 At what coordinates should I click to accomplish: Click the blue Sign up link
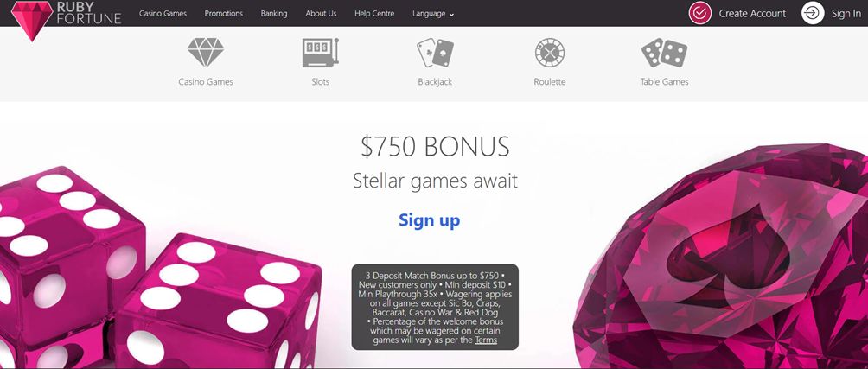coord(429,220)
